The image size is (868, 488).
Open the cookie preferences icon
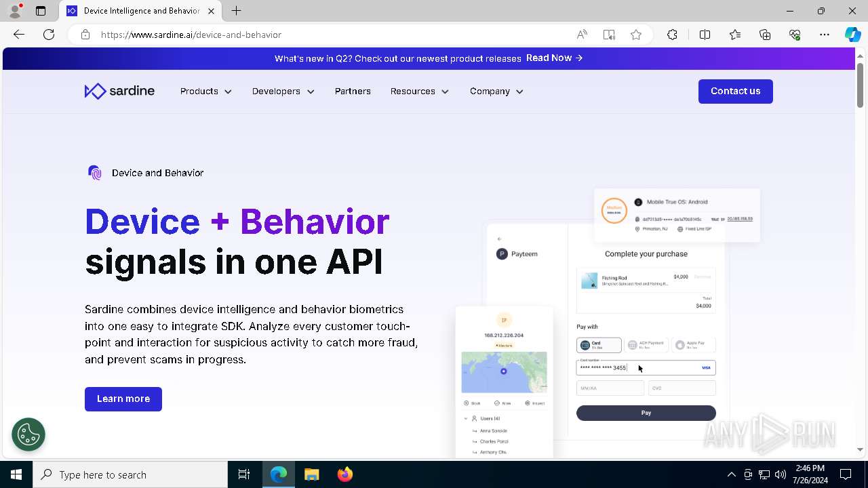(x=28, y=434)
